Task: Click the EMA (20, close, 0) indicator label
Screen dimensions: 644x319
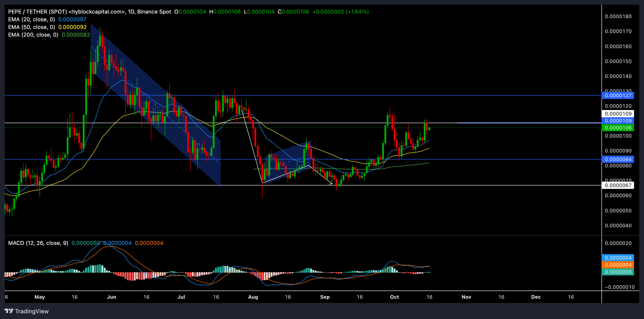Action: click(x=31, y=19)
